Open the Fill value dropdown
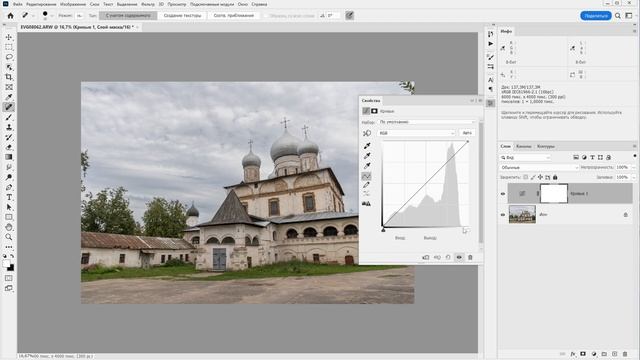The height and width of the screenshot is (360, 640). tap(633, 178)
